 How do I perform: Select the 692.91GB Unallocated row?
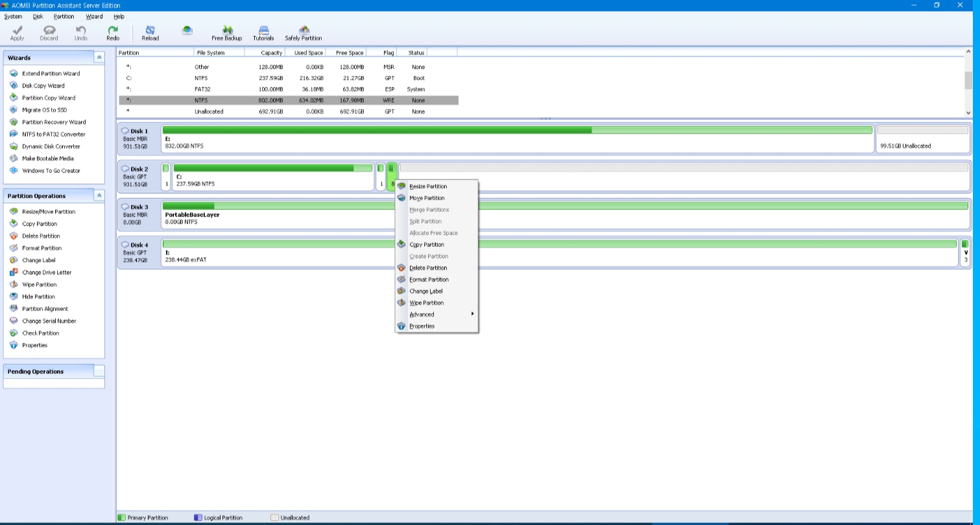click(289, 111)
